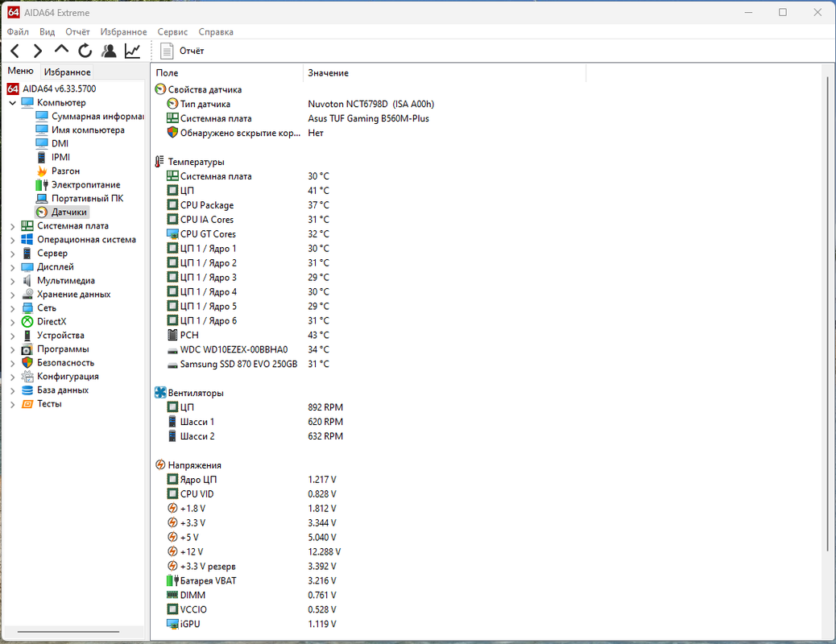Expand the Сервер tree node
Image resolution: width=836 pixels, height=644 pixels.
point(12,254)
